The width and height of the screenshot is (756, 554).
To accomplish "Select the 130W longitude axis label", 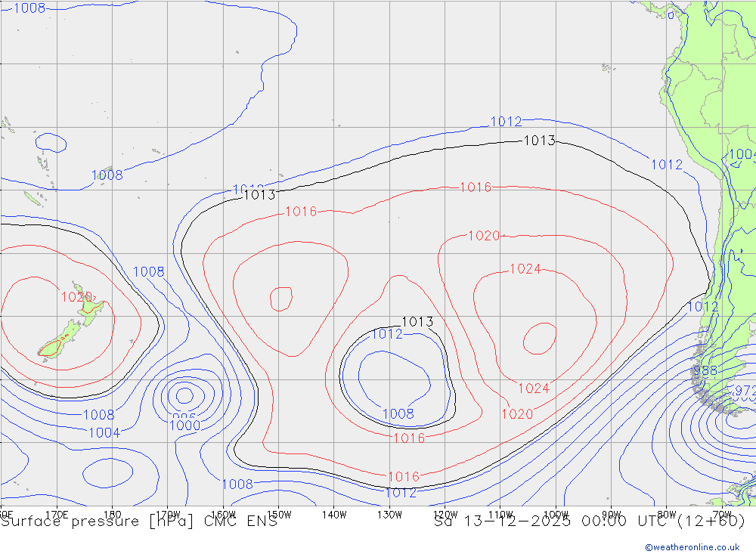I will click(x=389, y=515).
